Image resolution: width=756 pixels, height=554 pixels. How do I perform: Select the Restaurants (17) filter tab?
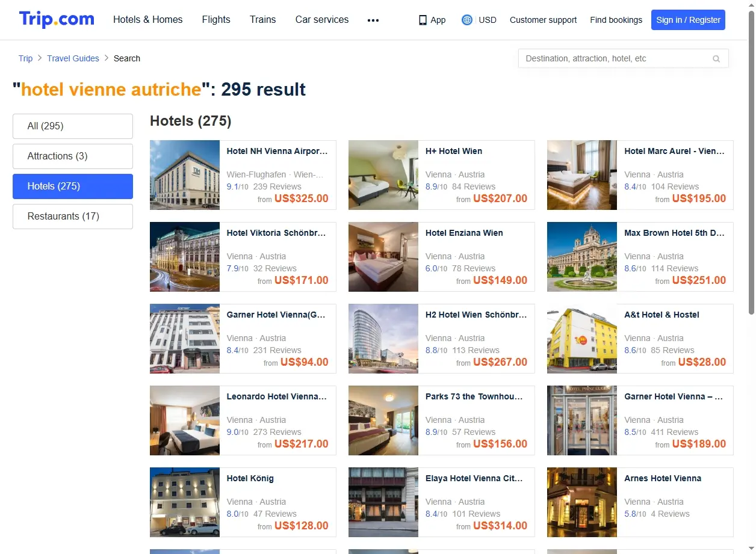73,217
